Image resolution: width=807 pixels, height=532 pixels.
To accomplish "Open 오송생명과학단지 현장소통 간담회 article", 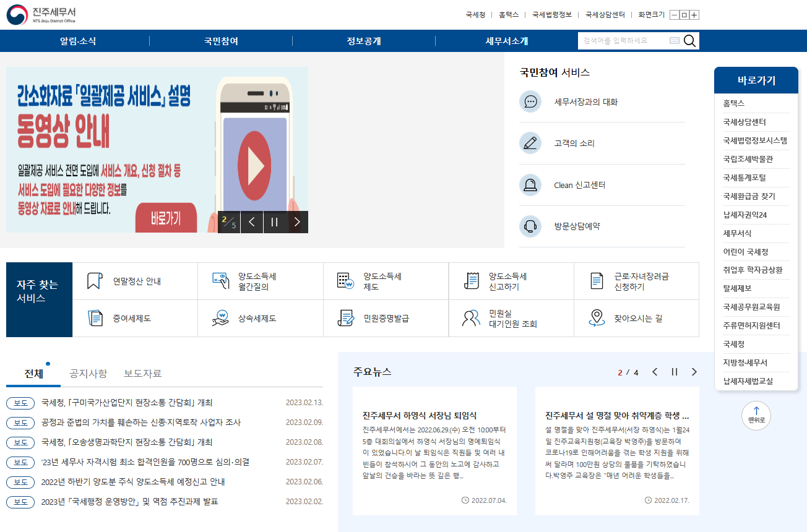I will [127, 442].
